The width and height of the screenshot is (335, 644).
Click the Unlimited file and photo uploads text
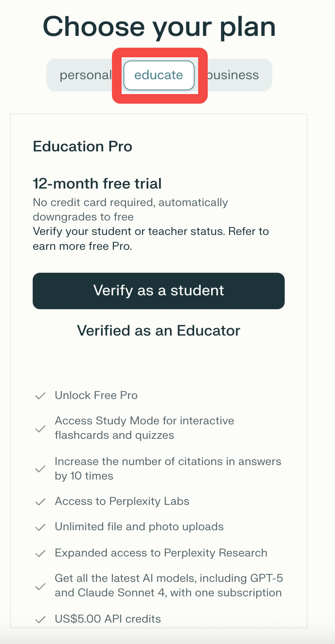click(139, 527)
